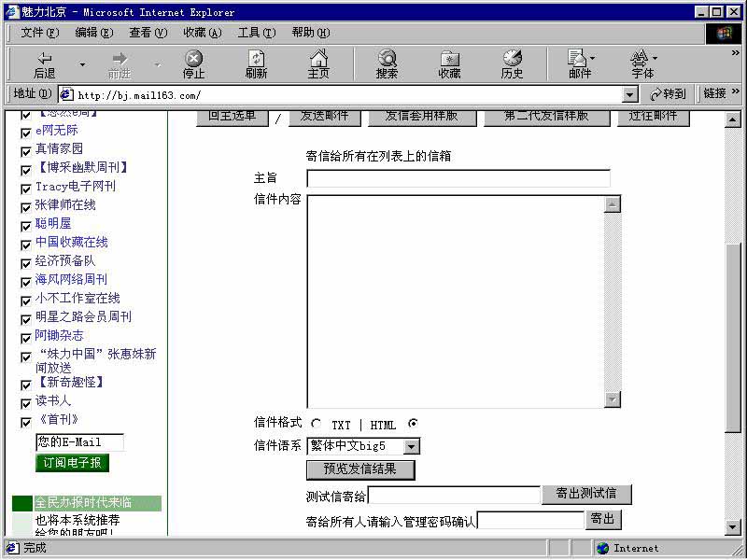
Task: Open the address bar dropdown arrow
Action: click(x=629, y=94)
